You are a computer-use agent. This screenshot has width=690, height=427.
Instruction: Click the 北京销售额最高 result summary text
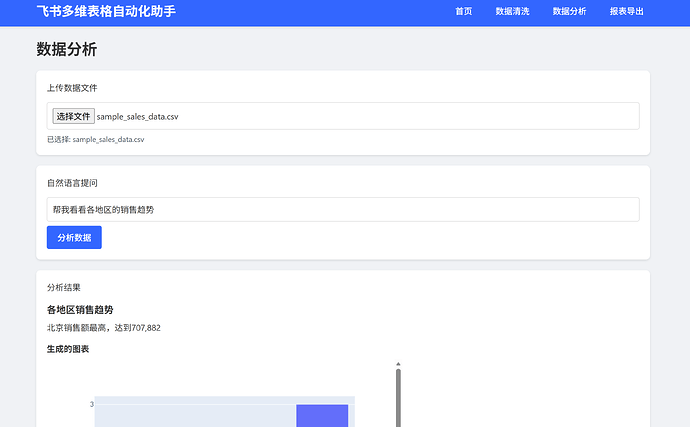tap(103, 328)
